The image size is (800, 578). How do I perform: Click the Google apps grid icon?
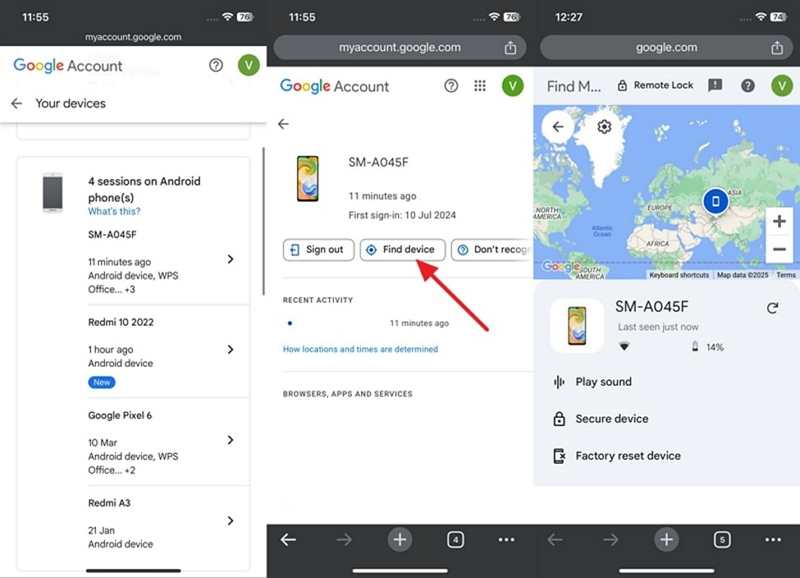click(480, 86)
